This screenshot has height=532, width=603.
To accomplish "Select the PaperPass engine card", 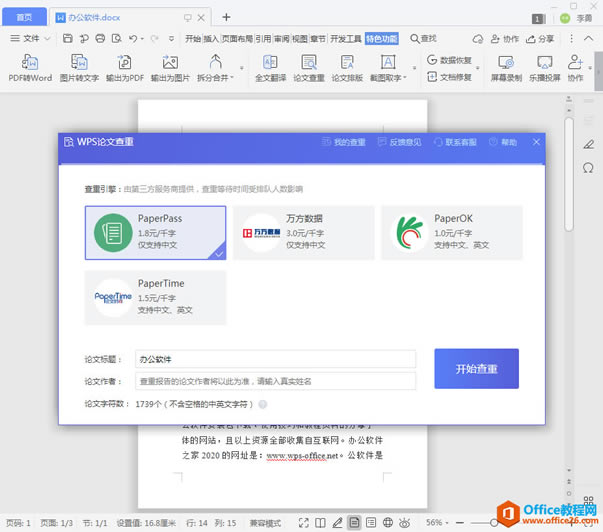I will (x=155, y=233).
